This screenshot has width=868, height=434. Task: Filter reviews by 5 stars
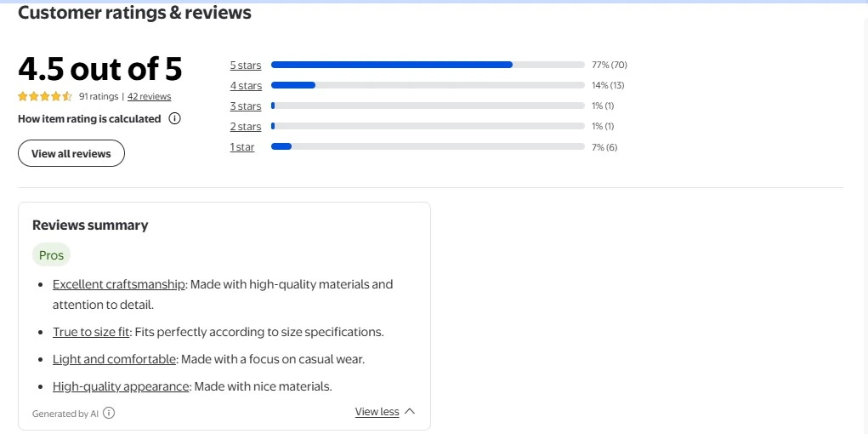(x=246, y=66)
